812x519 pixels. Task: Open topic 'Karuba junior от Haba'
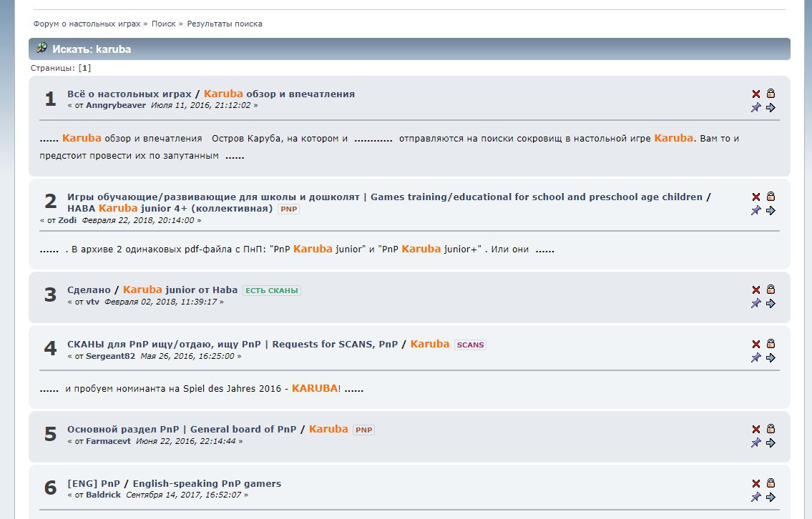(180, 290)
